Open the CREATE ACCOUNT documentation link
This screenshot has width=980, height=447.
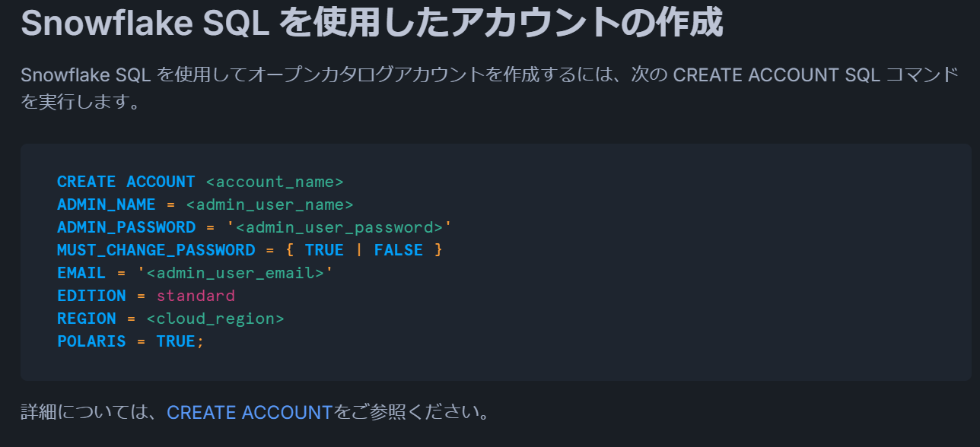click(x=250, y=413)
